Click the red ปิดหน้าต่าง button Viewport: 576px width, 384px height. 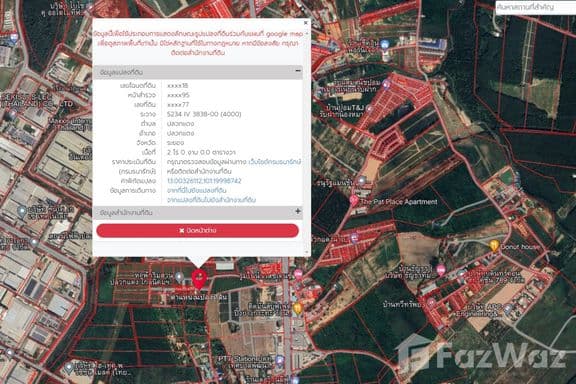[x=197, y=230]
